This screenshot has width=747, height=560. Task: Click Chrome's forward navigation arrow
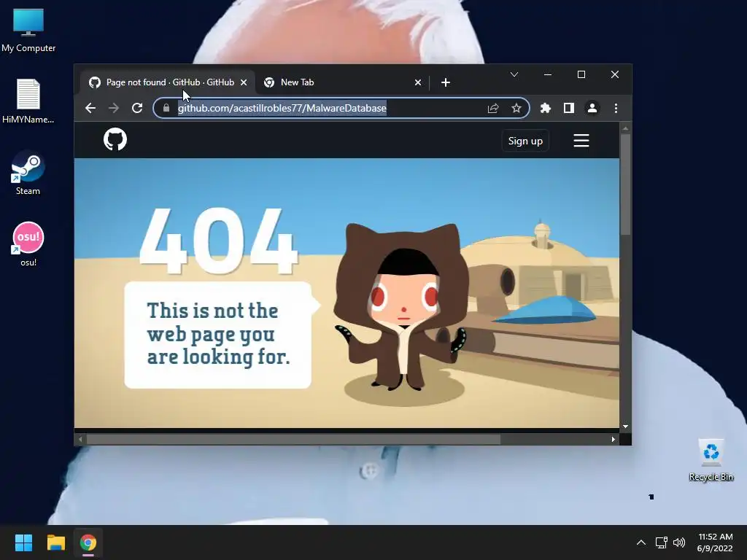(x=113, y=108)
